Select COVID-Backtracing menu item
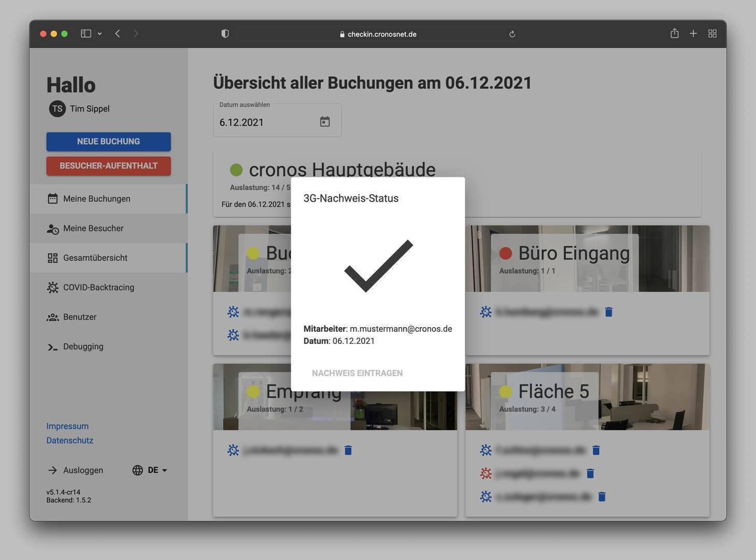 98,287
